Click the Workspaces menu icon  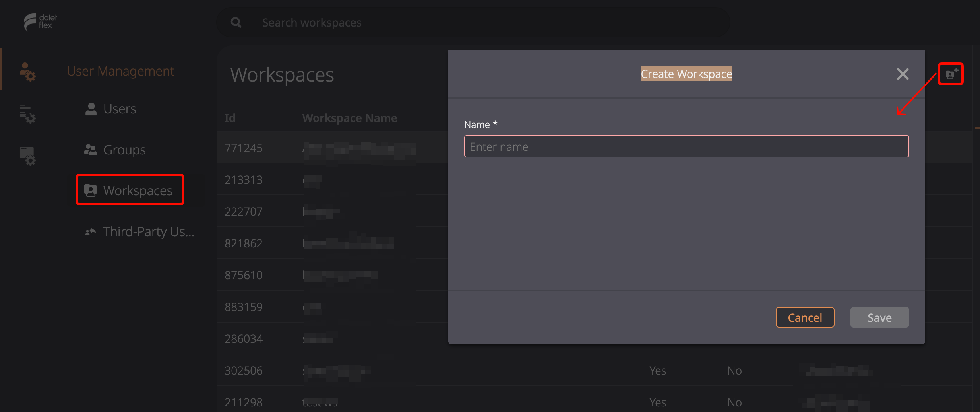91,191
